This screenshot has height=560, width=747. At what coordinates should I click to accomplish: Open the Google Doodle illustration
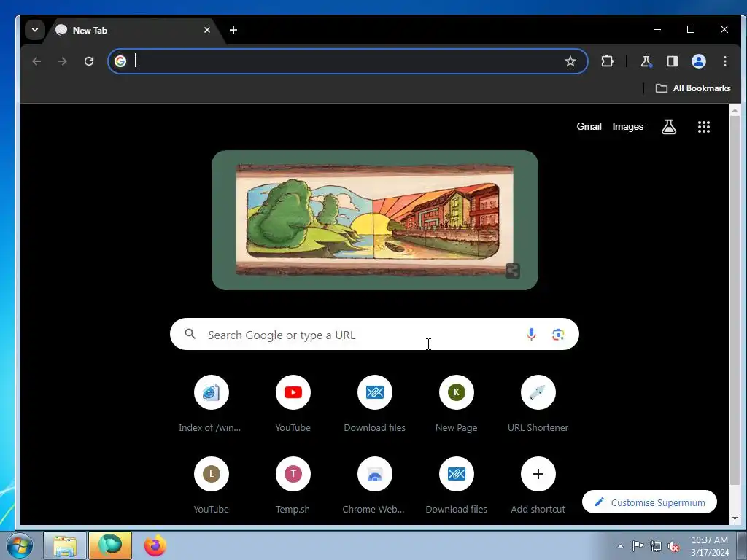[x=375, y=220]
